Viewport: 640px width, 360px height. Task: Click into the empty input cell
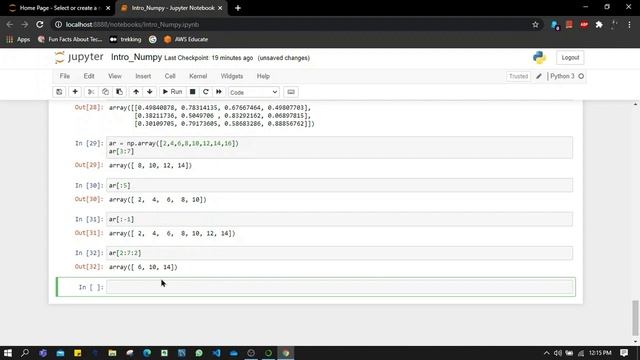coord(340,287)
